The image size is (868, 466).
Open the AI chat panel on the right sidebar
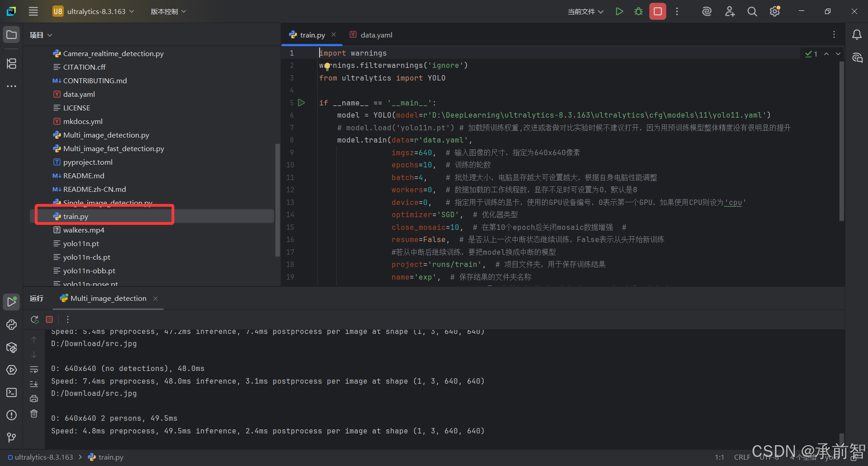(x=857, y=58)
